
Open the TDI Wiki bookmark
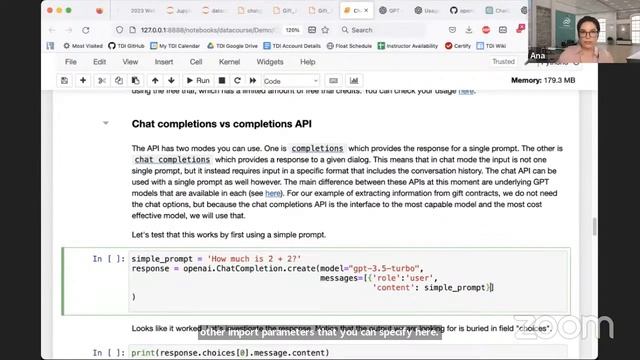click(491, 46)
